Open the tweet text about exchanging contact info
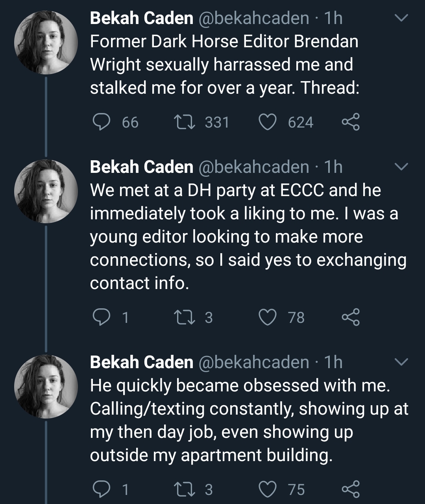This screenshot has height=504, width=425. 248,237
